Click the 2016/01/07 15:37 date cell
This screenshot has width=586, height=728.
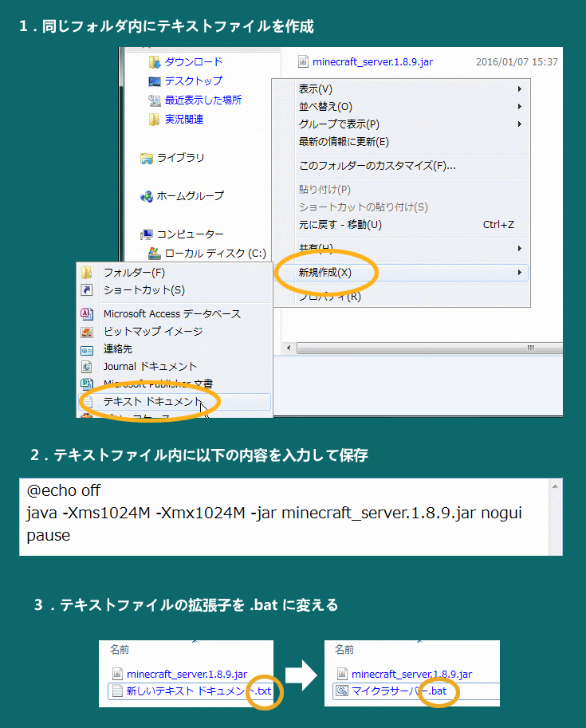(x=517, y=61)
